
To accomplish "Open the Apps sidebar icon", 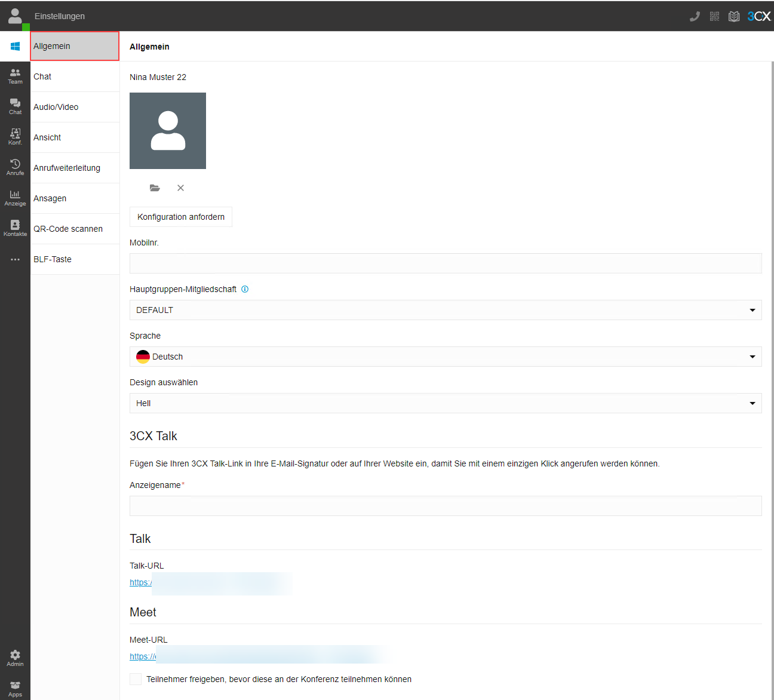I will point(15,689).
